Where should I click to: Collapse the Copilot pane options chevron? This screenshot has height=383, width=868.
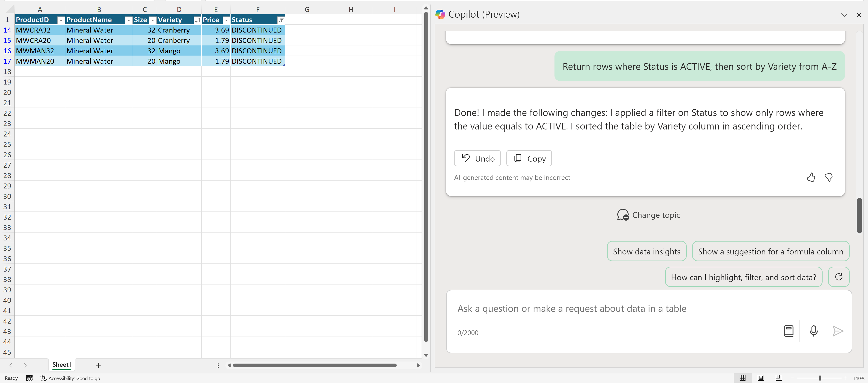tap(844, 15)
